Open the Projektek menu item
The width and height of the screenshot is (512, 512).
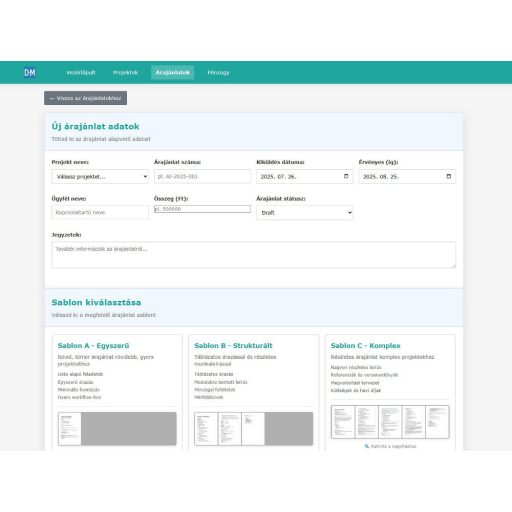125,72
